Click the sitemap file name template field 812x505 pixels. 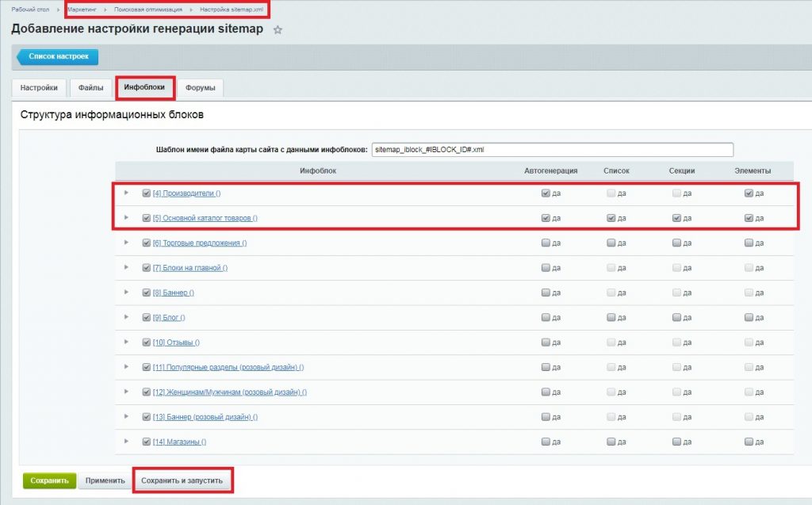coord(552,149)
